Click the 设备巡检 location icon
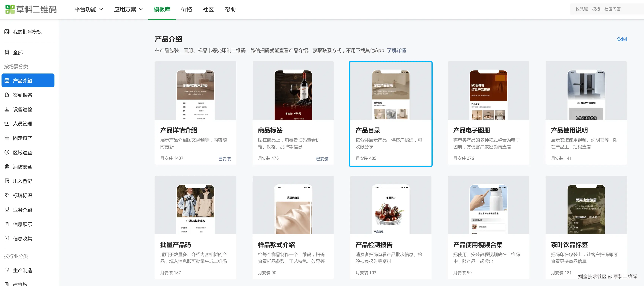The height and width of the screenshot is (286, 644). click(x=7, y=109)
